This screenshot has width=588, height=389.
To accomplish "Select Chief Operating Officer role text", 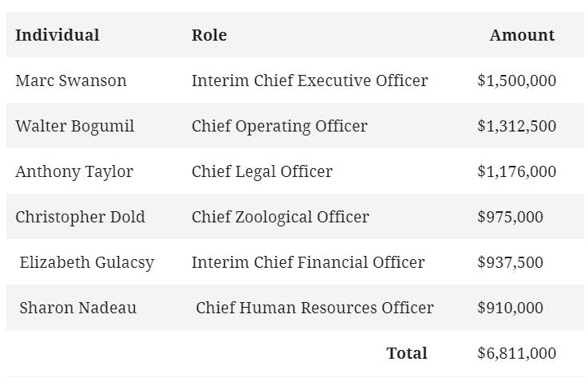I will (x=279, y=126).
